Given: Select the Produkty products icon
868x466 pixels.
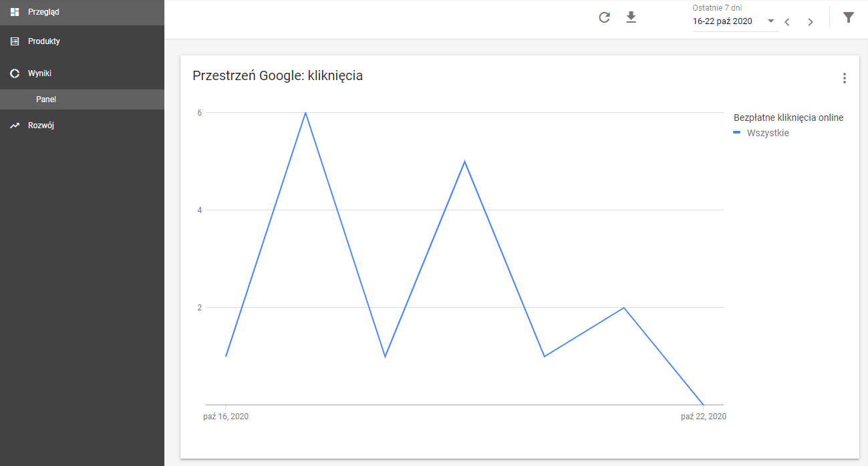Looking at the screenshot, I should coord(15,41).
